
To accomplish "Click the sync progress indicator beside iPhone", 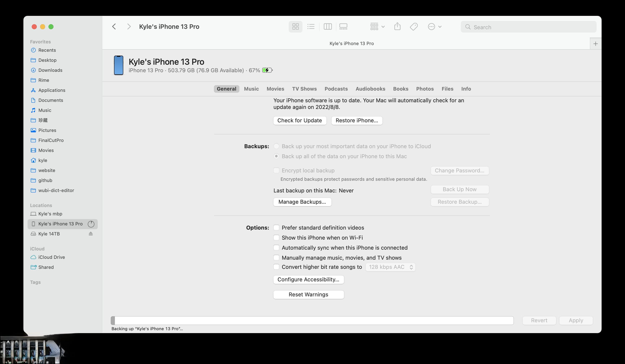I will [x=91, y=224].
